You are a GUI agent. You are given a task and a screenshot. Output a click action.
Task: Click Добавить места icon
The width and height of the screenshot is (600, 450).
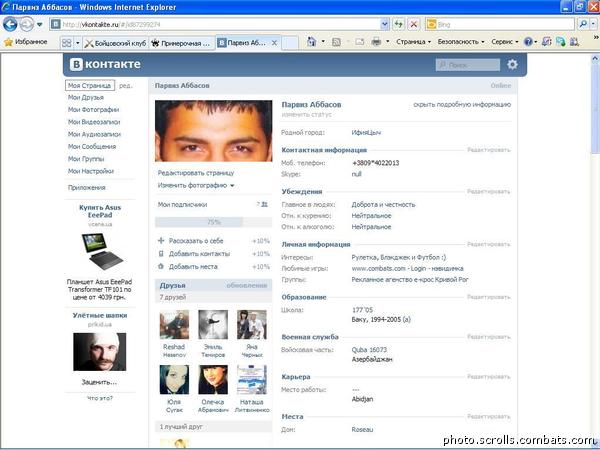(161, 267)
